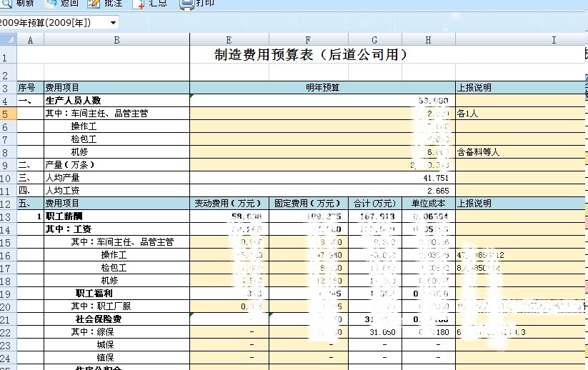Select column A header
The image size is (588, 370).
coord(31,40)
